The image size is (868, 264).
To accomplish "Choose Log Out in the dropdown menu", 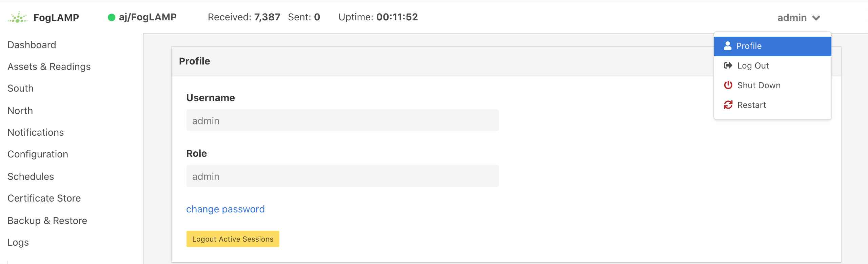I will click(x=753, y=66).
